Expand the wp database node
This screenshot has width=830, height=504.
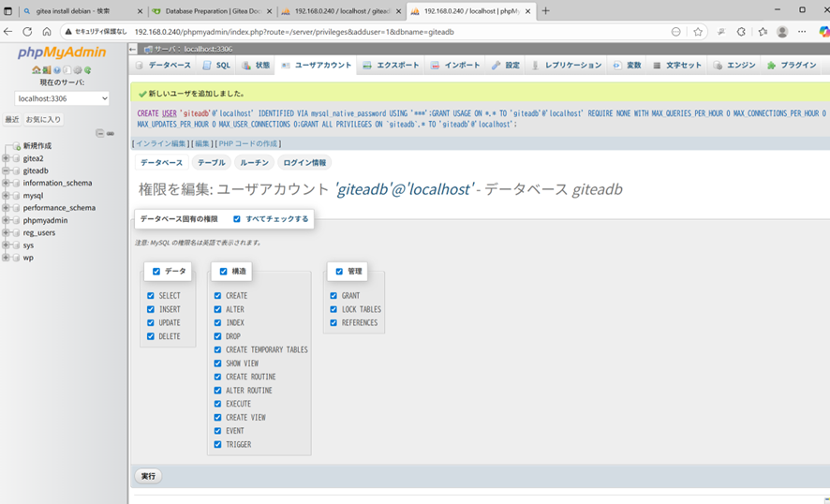(x=6, y=258)
